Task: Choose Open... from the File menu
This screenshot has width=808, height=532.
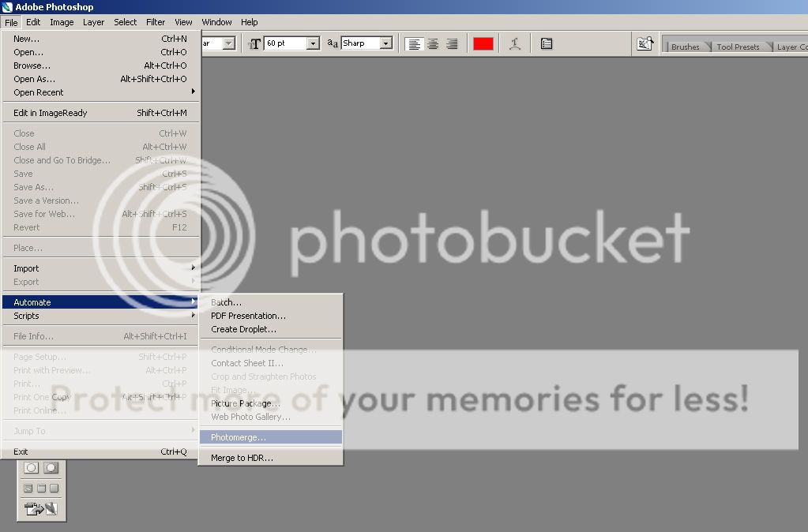Action: tap(102, 52)
